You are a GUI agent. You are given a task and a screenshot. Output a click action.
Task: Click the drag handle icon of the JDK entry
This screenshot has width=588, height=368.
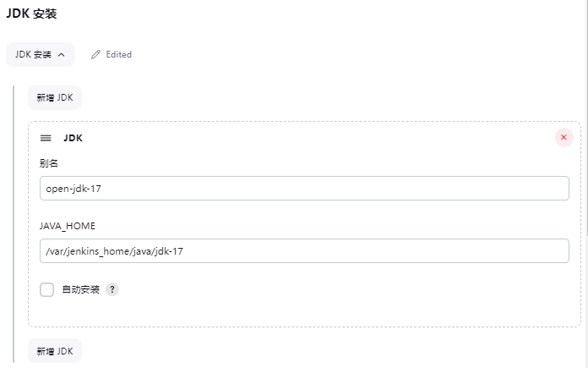pos(46,138)
